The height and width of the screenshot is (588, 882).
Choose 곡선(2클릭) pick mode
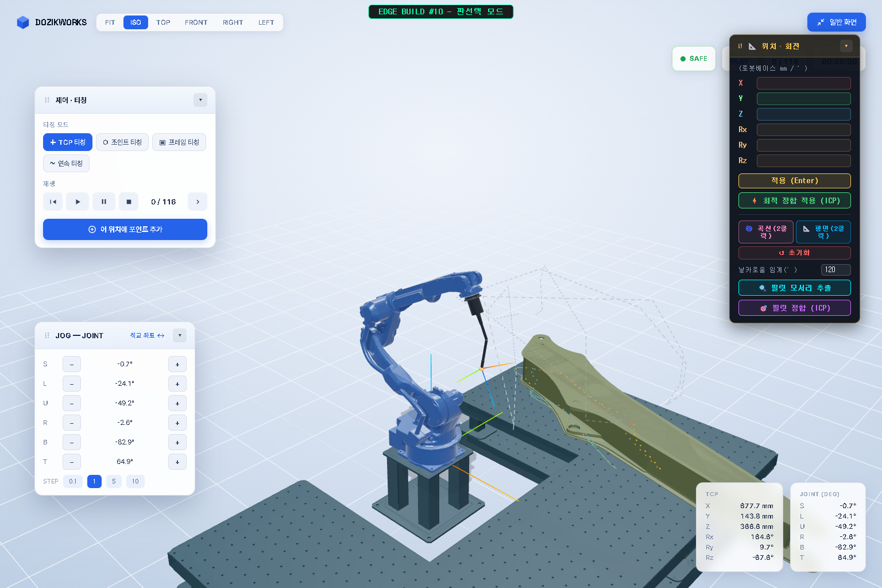click(766, 232)
